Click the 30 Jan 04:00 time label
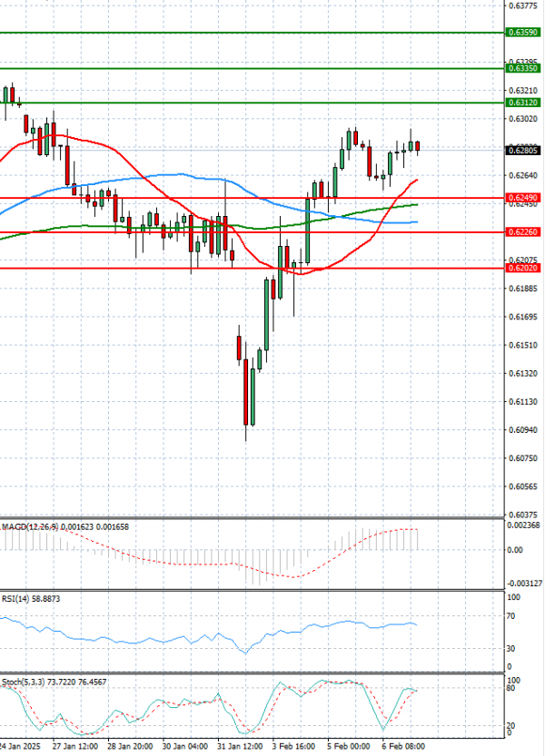This screenshot has height=756, width=545. (185, 746)
